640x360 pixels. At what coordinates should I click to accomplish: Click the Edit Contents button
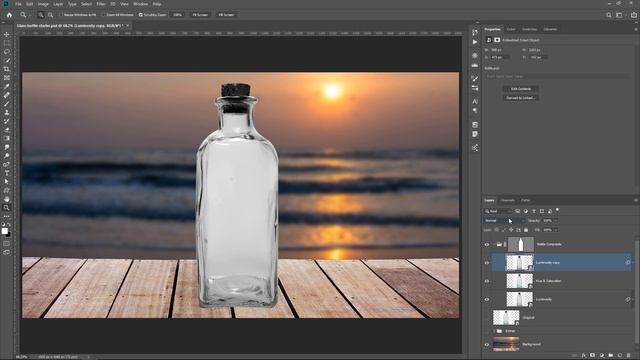(x=521, y=89)
